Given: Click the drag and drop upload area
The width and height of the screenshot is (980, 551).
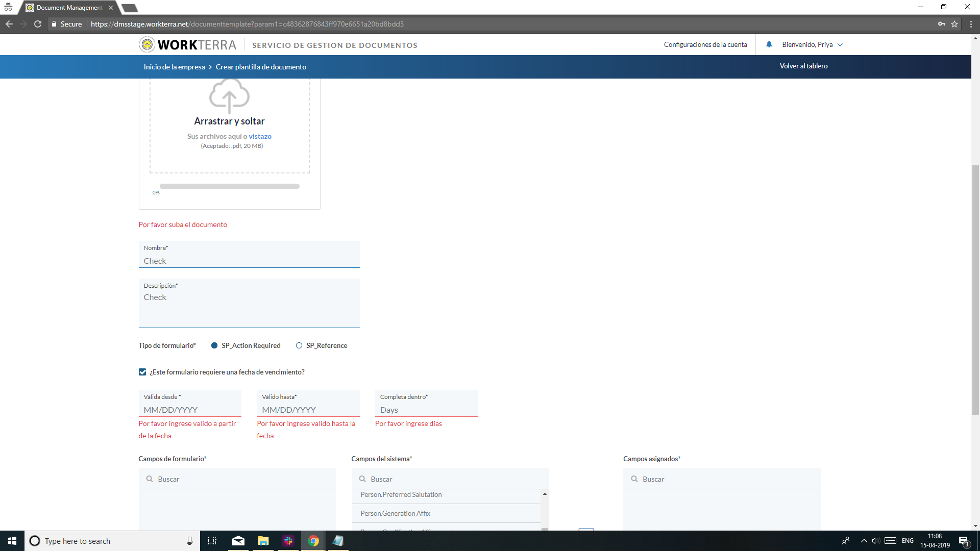Looking at the screenshot, I should pyautogui.click(x=229, y=126).
